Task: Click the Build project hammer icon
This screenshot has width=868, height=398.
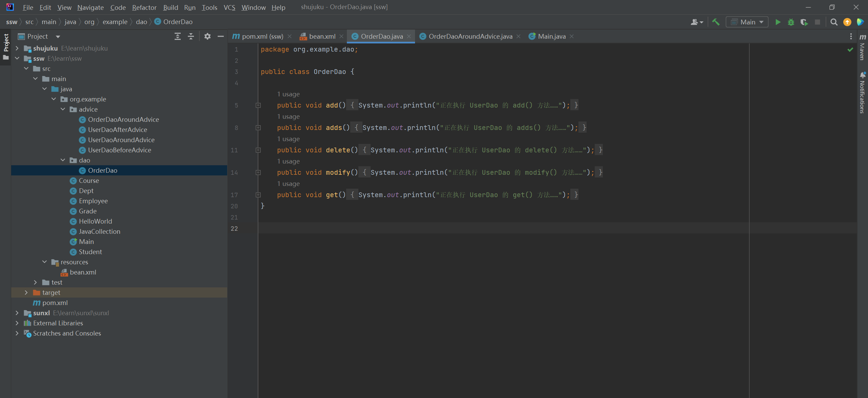Action: click(x=715, y=22)
